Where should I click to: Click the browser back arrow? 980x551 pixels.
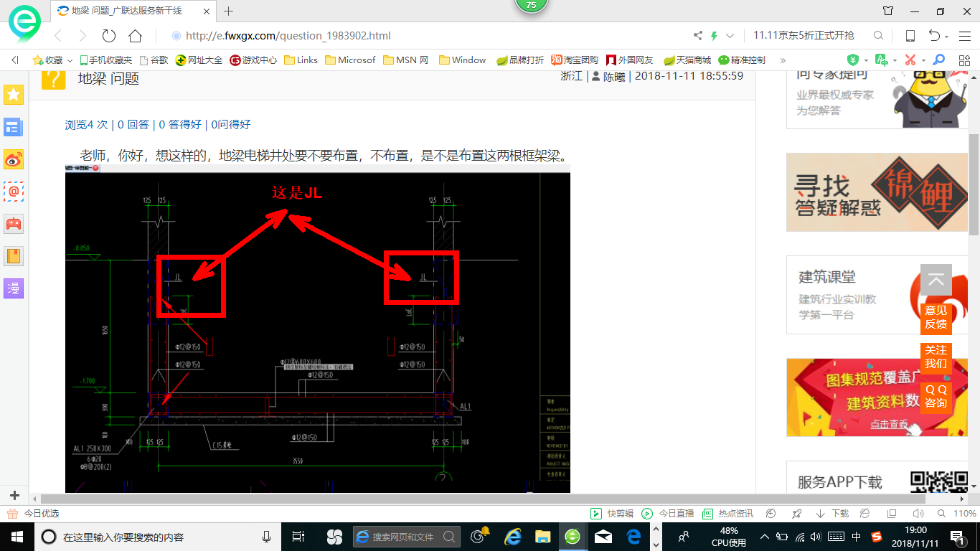click(x=58, y=36)
